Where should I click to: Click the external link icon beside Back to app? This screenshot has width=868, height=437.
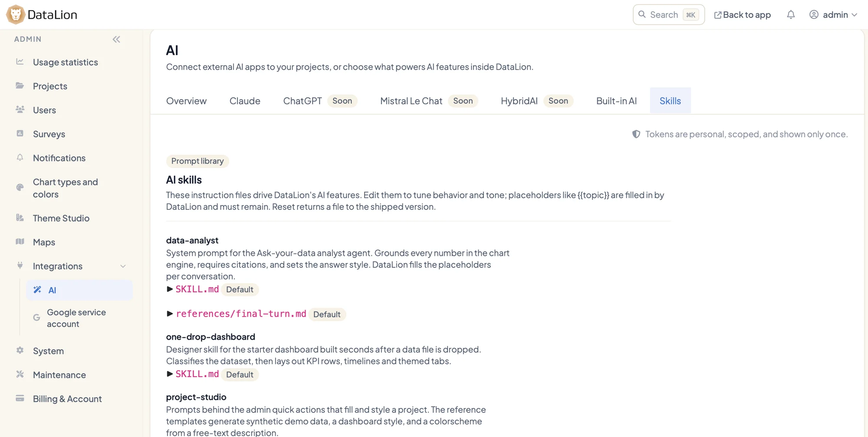pyautogui.click(x=718, y=15)
